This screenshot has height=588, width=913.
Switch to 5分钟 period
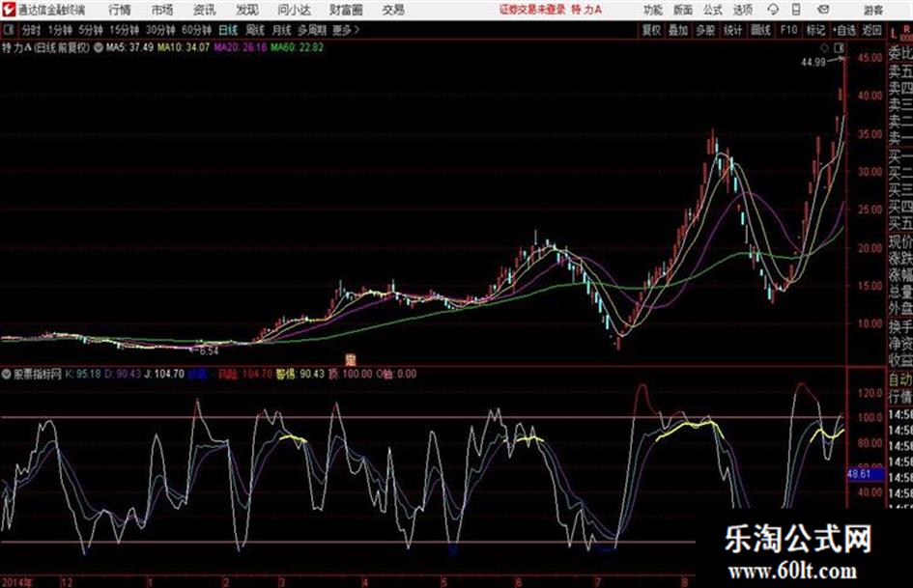[91, 30]
